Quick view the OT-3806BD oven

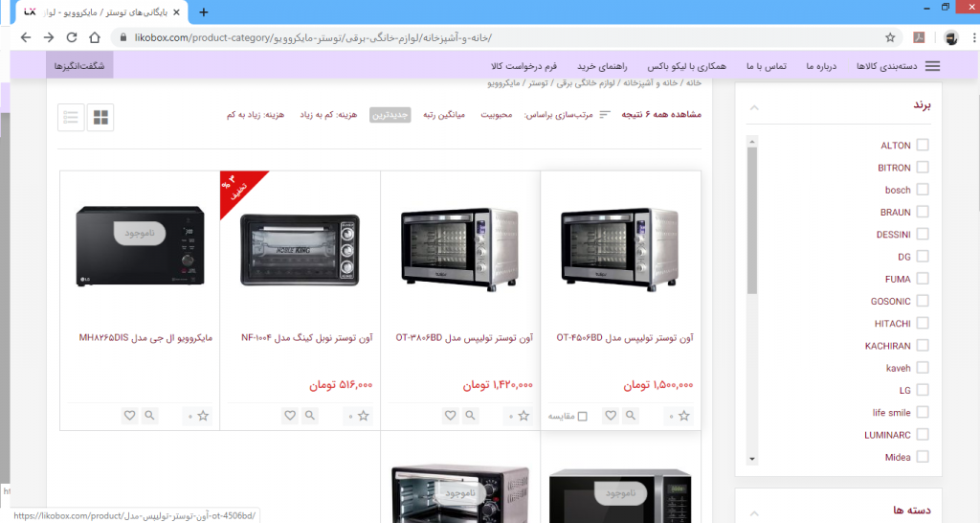coord(470,416)
